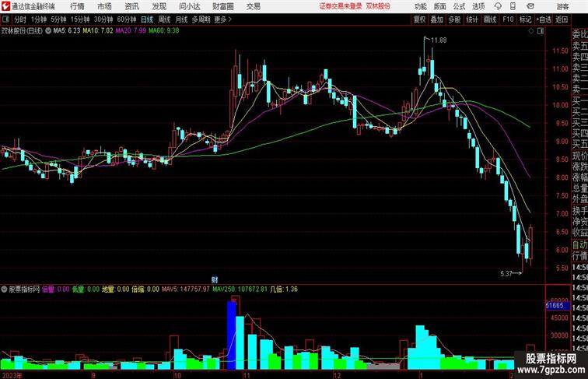Viewport: 588px width, 379px height.
Task: Add stock with +自选 button
Action: coord(544,19)
